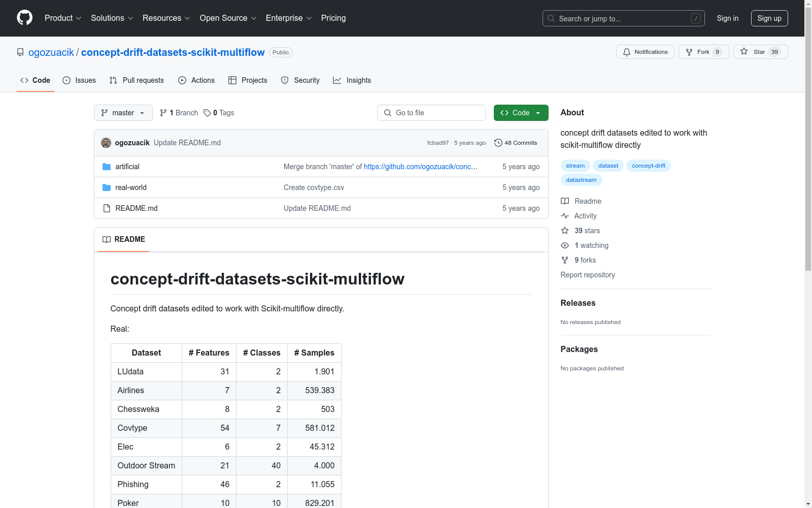Click the Sign up button

[x=769, y=18]
